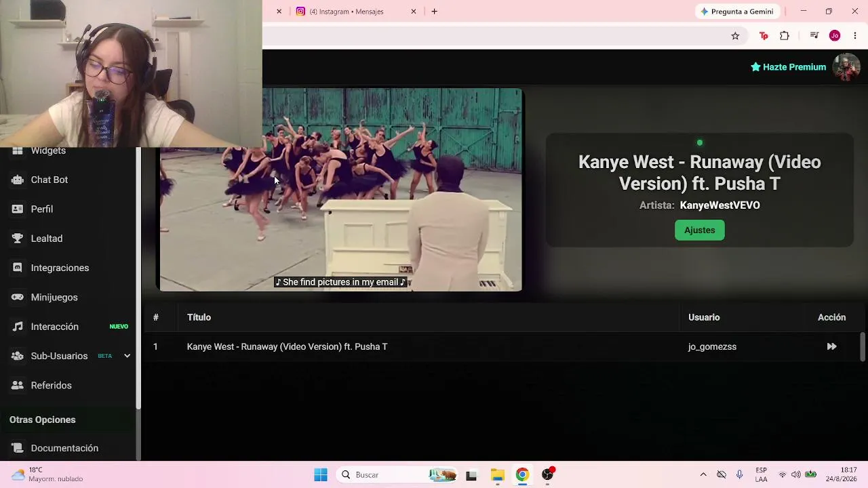Open the Documentación link
Viewport: 868px width, 488px height.
pyautogui.click(x=64, y=448)
